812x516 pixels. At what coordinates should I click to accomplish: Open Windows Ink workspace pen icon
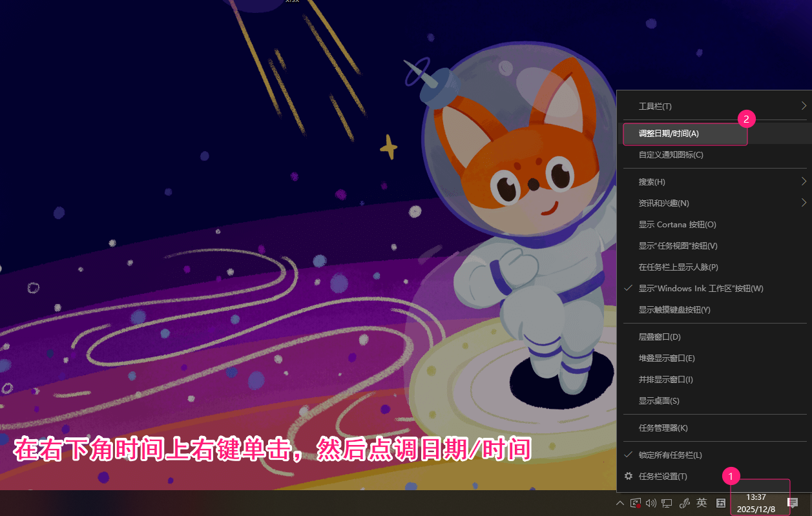tap(685, 503)
